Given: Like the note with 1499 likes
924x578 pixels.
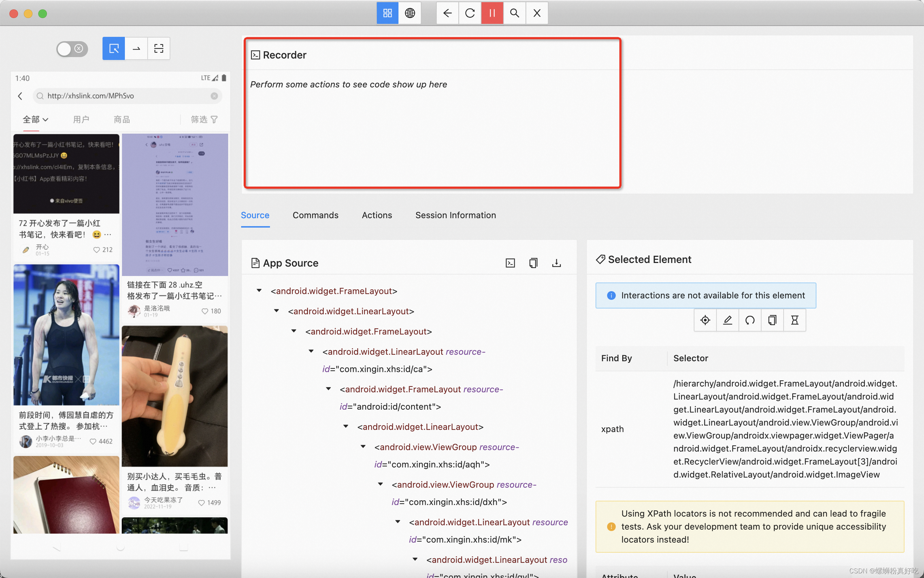Looking at the screenshot, I should (x=202, y=503).
